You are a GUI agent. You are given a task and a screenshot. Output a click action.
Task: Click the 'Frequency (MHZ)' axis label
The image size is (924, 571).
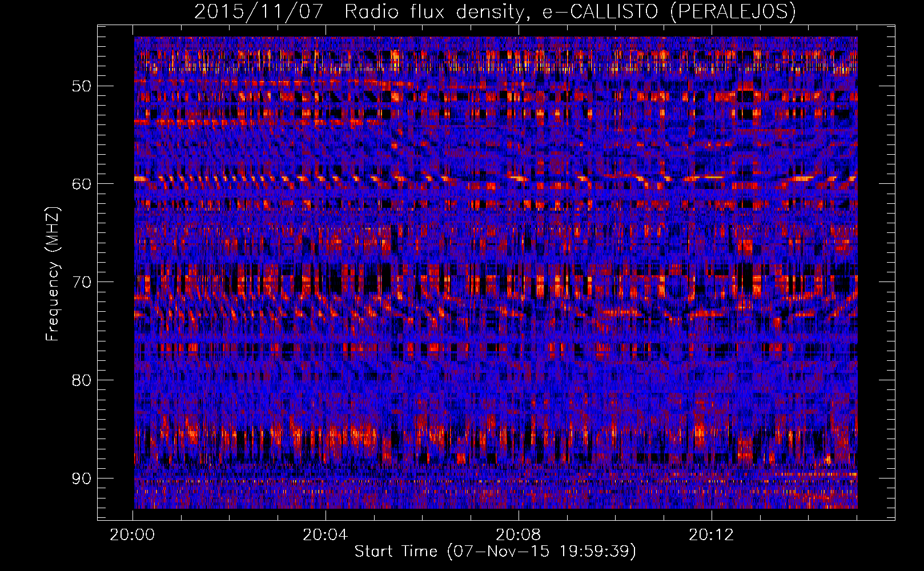53,274
